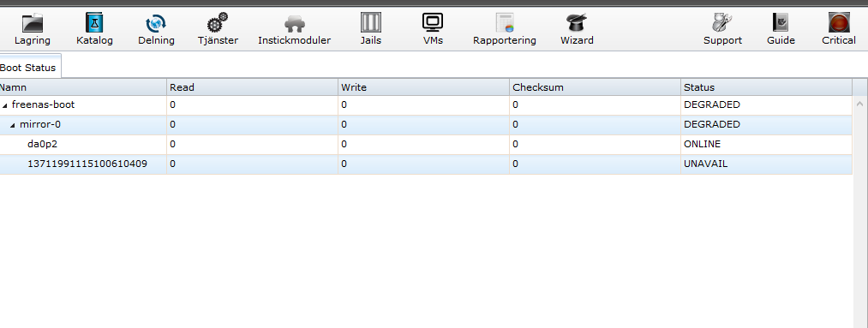The width and height of the screenshot is (868, 328).
Task: Select the 13711991115100610409 device row
Action: click(426, 164)
